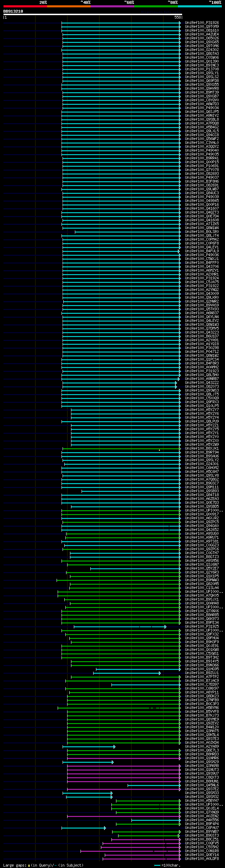Select hit label UniRef100_Q8LPU9

point(202,421)
